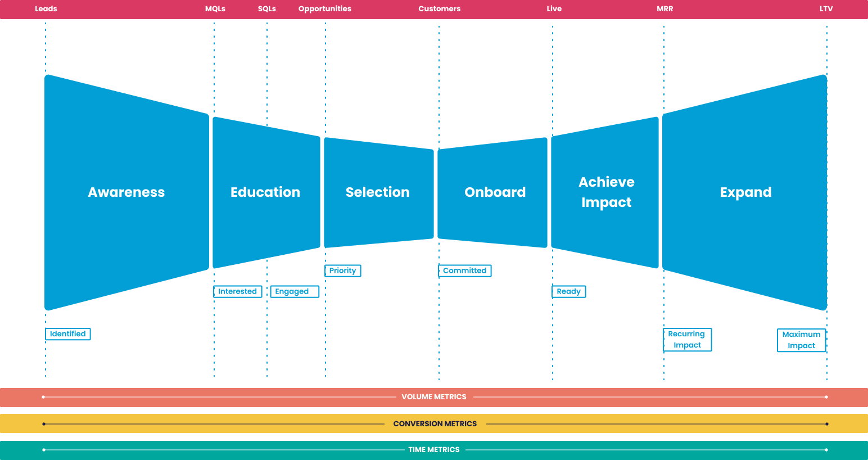This screenshot has height=460, width=868.
Task: Click the Ready tag
Action: (569, 291)
